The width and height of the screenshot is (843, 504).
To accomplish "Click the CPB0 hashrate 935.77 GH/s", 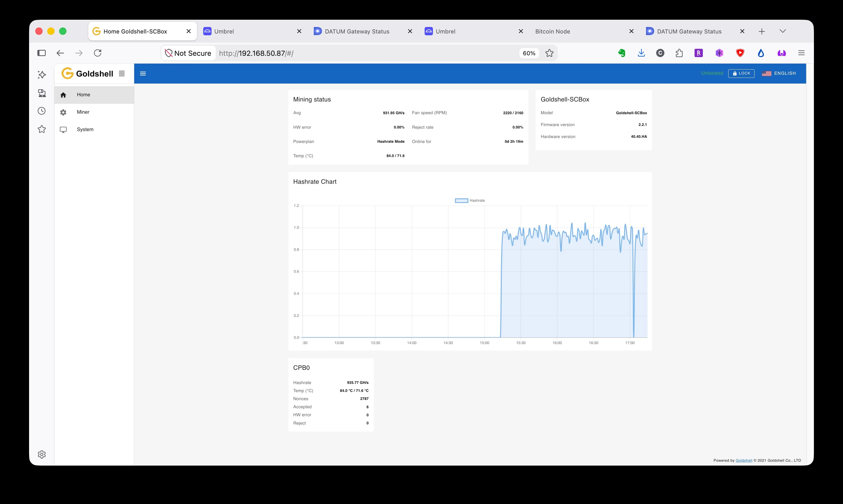I will (358, 383).
